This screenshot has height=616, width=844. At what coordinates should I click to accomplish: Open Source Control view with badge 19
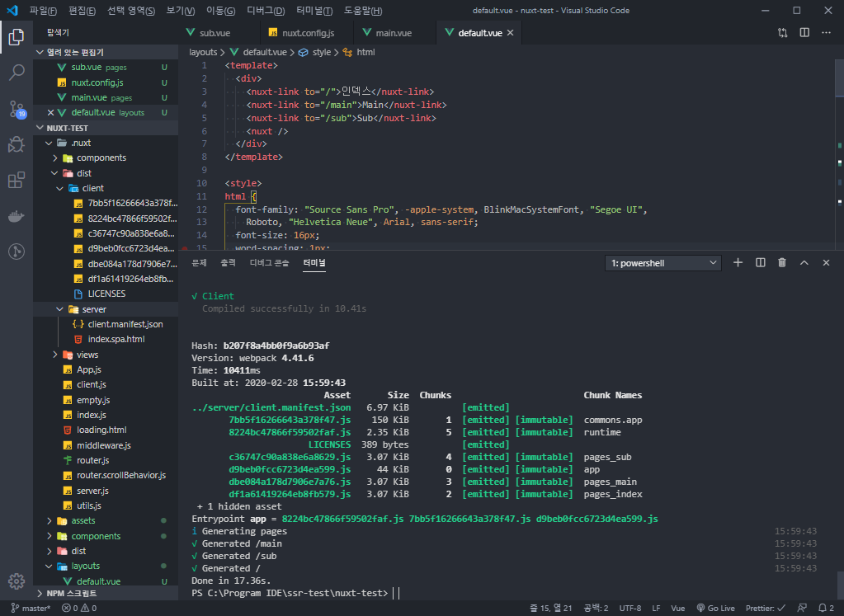coord(17,109)
